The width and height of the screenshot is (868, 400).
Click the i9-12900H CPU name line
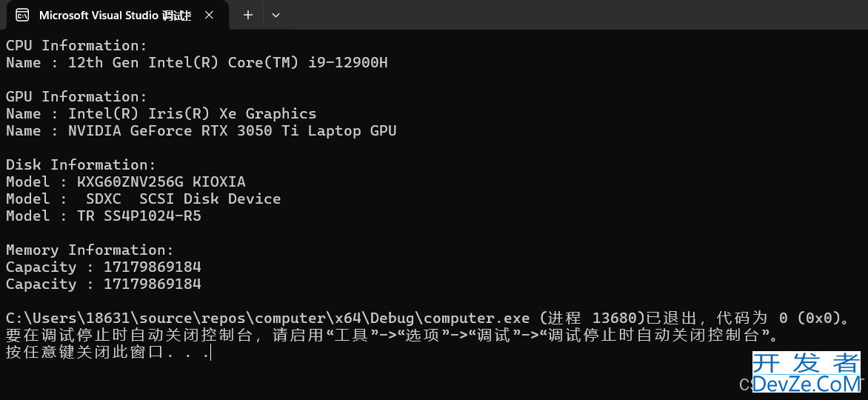pyautogui.click(x=197, y=62)
